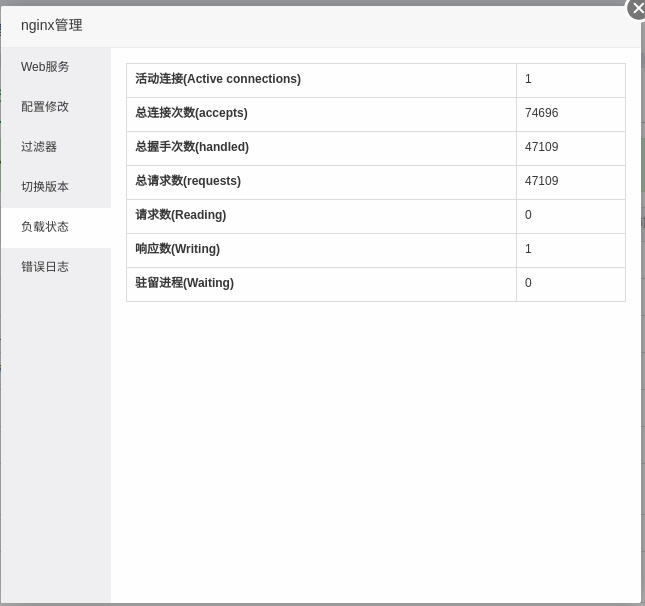Click the 驻留进程(Waiting) label
The image size is (645, 606).
184,283
